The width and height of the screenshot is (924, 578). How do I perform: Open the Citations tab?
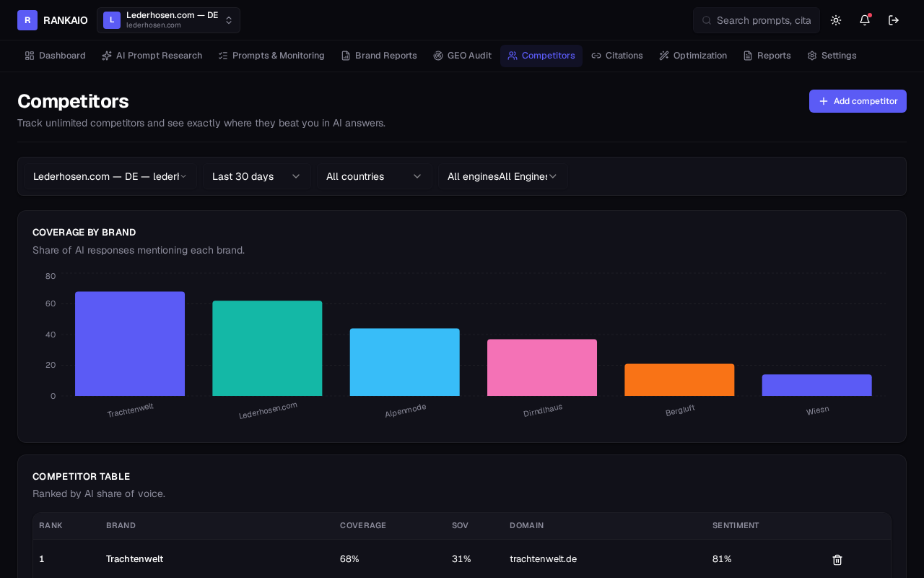point(617,56)
